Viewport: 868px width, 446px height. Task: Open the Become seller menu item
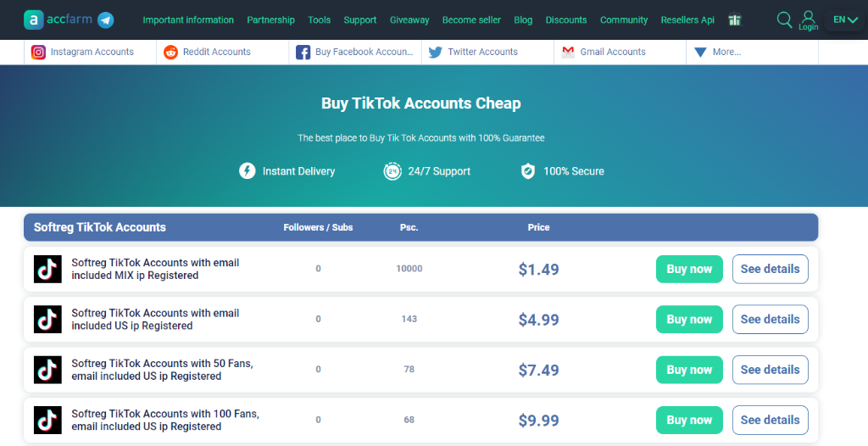pos(471,20)
